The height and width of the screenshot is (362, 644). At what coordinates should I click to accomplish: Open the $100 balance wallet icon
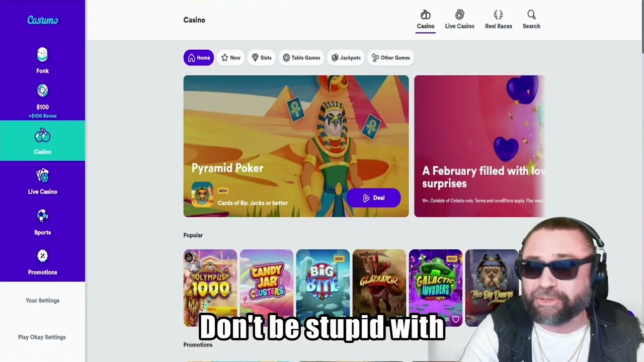(42, 90)
